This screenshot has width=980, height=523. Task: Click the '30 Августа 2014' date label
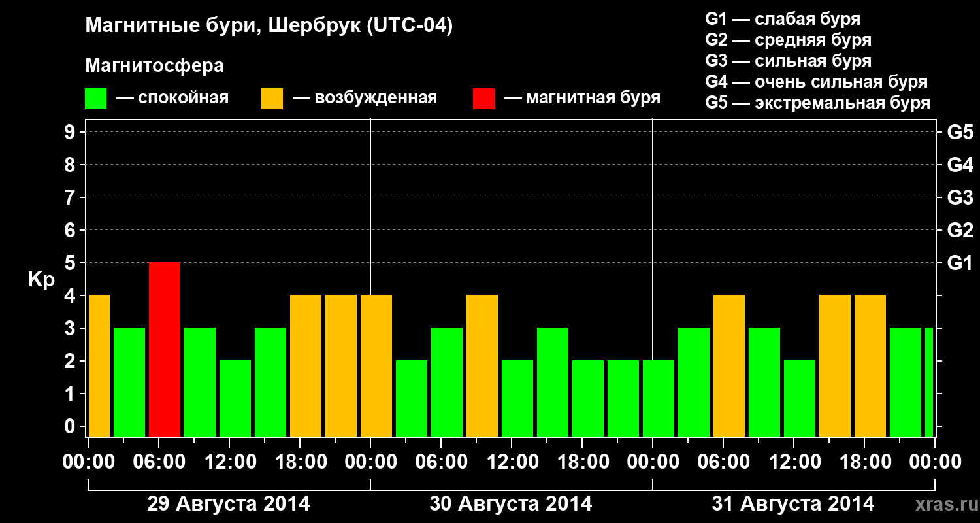[x=511, y=504]
